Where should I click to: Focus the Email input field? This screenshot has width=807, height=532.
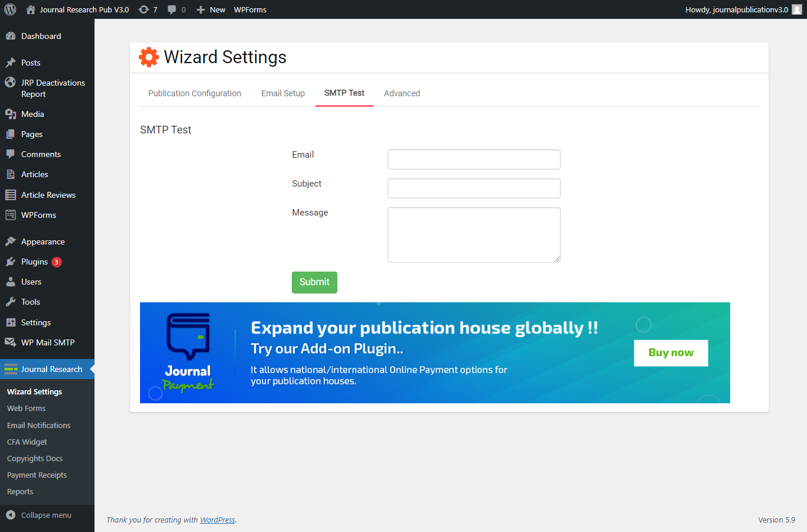click(474, 159)
